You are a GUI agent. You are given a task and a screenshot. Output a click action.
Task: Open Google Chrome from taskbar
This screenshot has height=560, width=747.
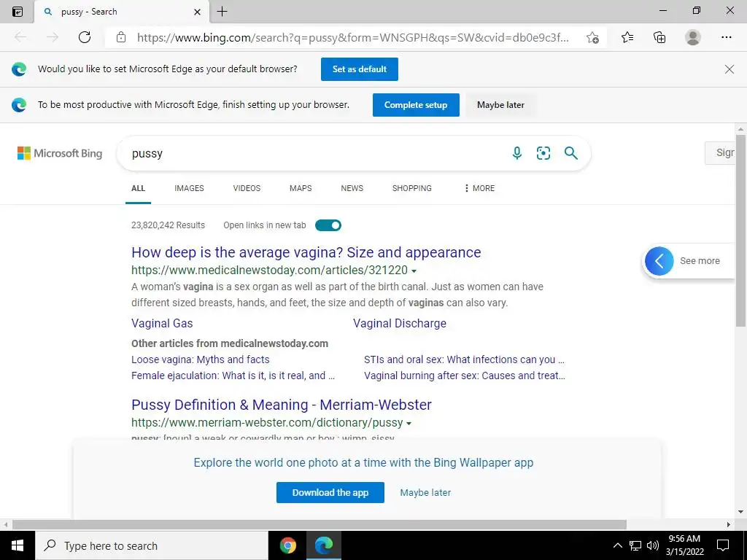coord(287,545)
